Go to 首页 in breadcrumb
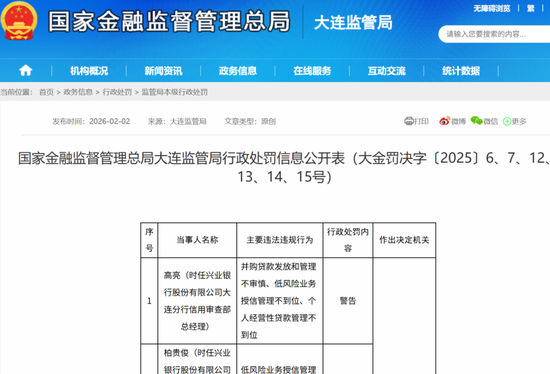Screen dimensions: 550x374 click(x=46, y=92)
